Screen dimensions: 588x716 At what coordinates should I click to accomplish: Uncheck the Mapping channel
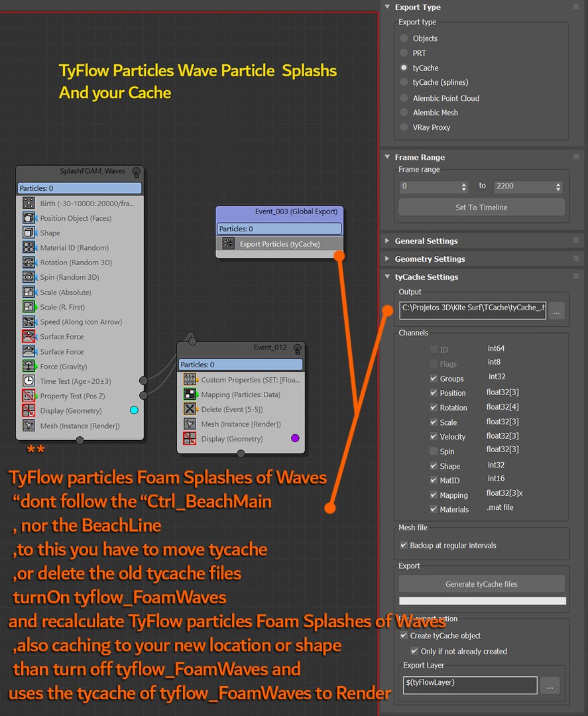[x=434, y=495]
